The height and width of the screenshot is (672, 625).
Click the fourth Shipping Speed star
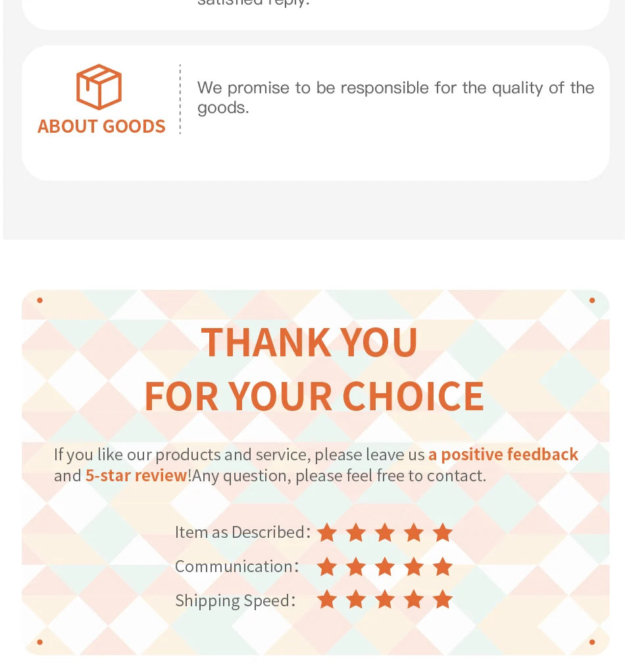tap(414, 599)
